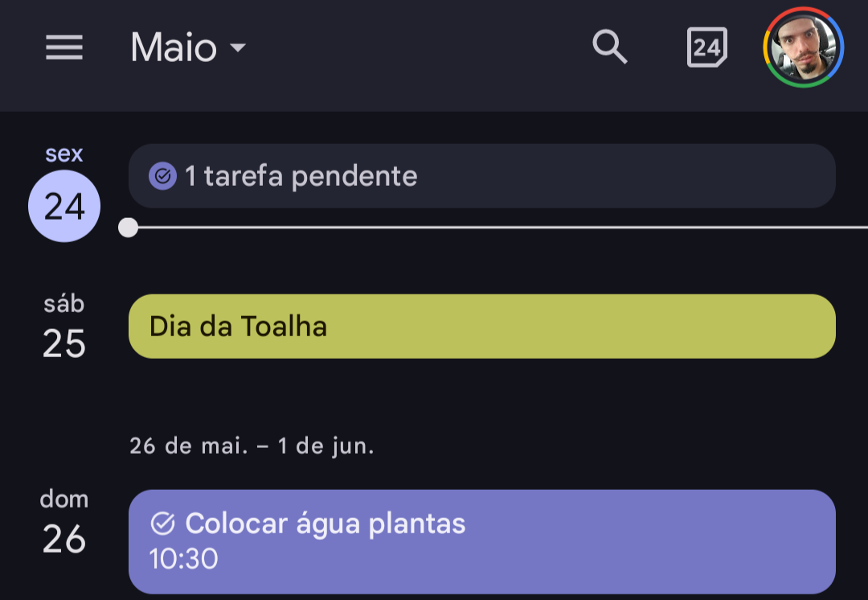Screen dimensions: 868x600
Task: Tap the week header 26 de mai. – 1 de jun.
Action: tap(252, 446)
